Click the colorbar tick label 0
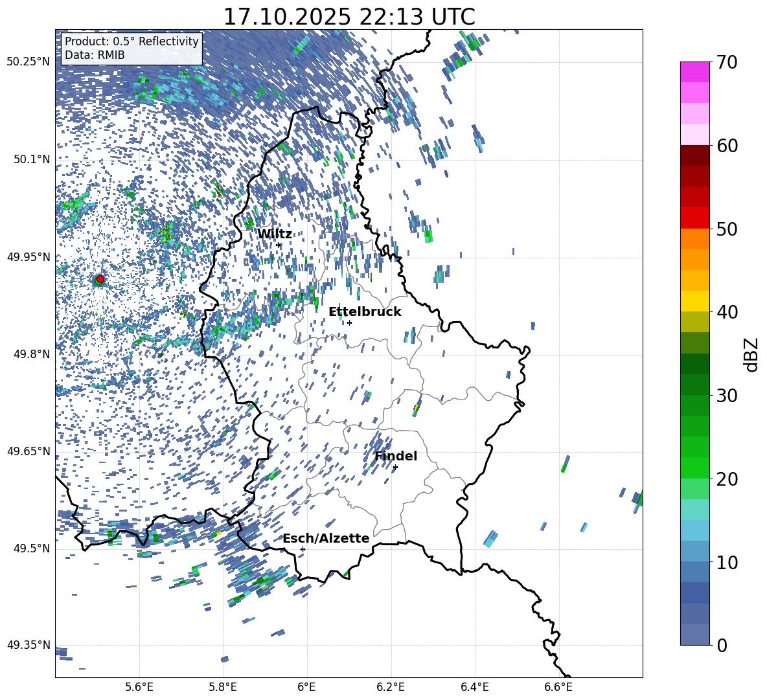 click(722, 645)
